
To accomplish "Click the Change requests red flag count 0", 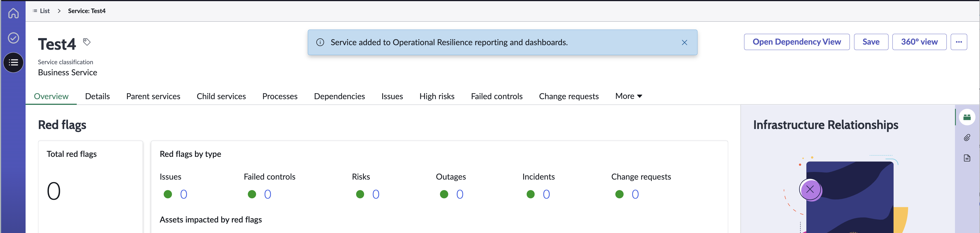I will [x=635, y=194].
